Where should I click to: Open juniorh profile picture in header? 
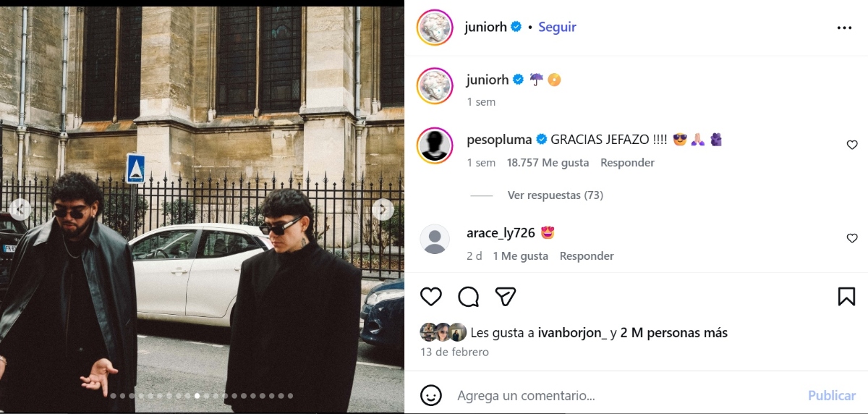pos(435,28)
